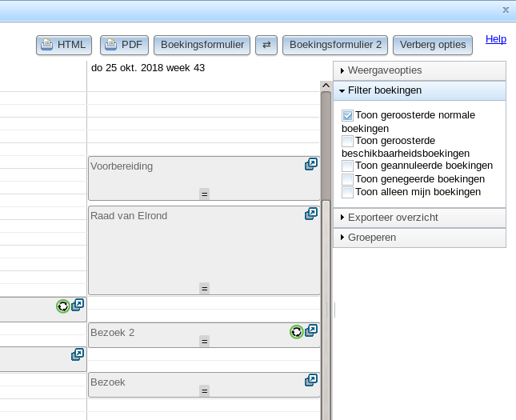516x420 pixels.
Task: Click the vertical scrollbar thumb
Action: point(326,310)
